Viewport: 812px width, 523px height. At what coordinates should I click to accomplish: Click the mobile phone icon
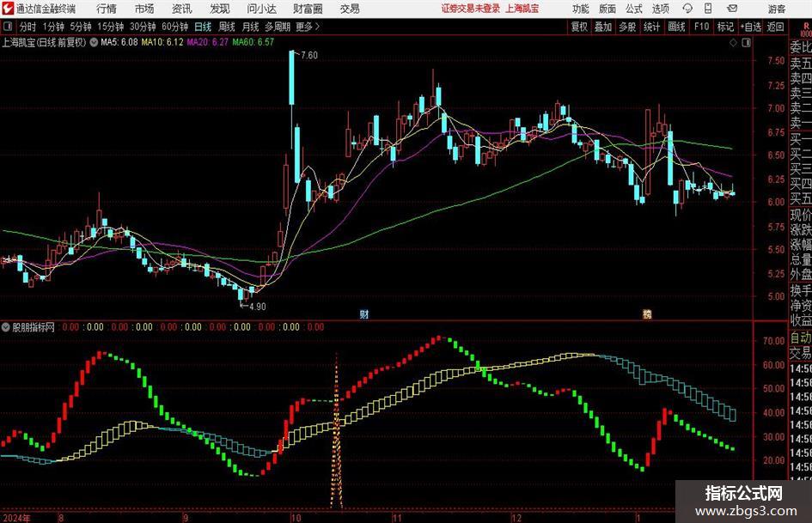coord(708,9)
